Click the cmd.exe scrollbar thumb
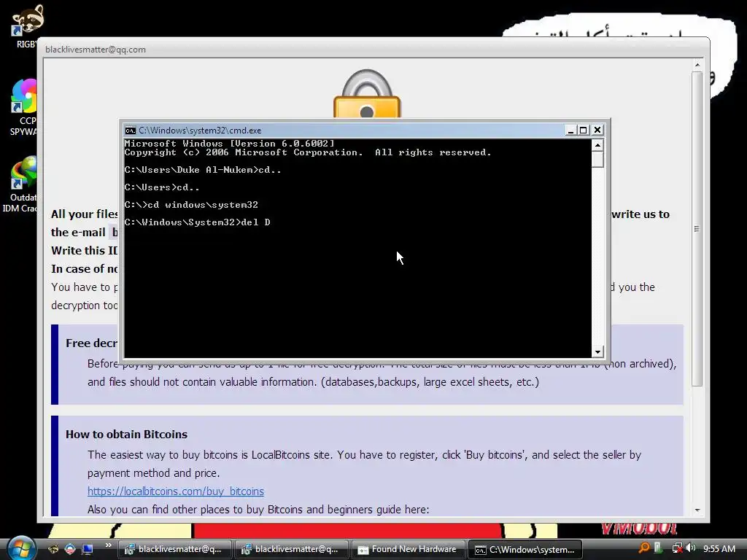 (598, 160)
